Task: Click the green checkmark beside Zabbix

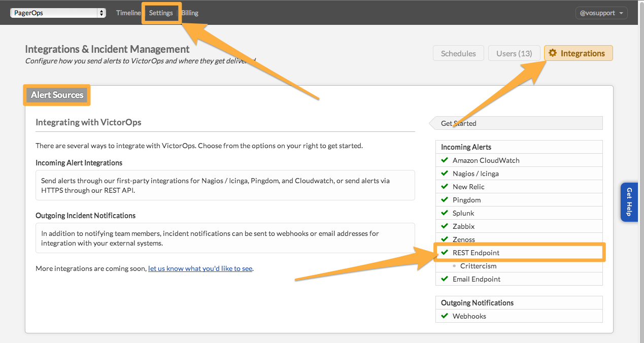Action: pyautogui.click(x=445, y=226)
